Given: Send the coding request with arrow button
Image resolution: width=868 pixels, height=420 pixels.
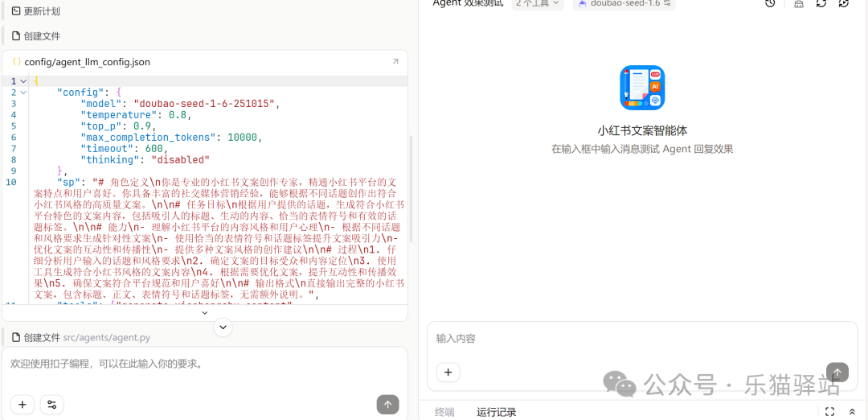Looking at the screenshot, I should (x=387, y=405).
